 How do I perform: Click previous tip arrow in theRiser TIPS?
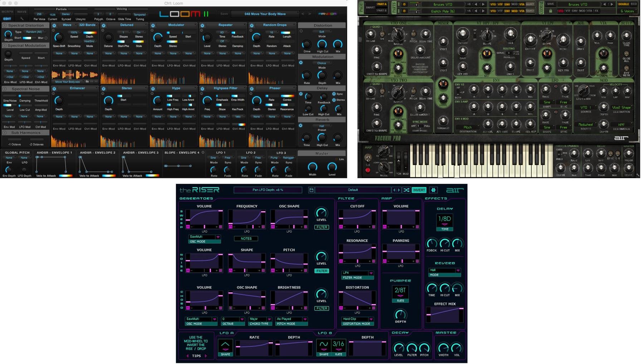pos(188,356)
